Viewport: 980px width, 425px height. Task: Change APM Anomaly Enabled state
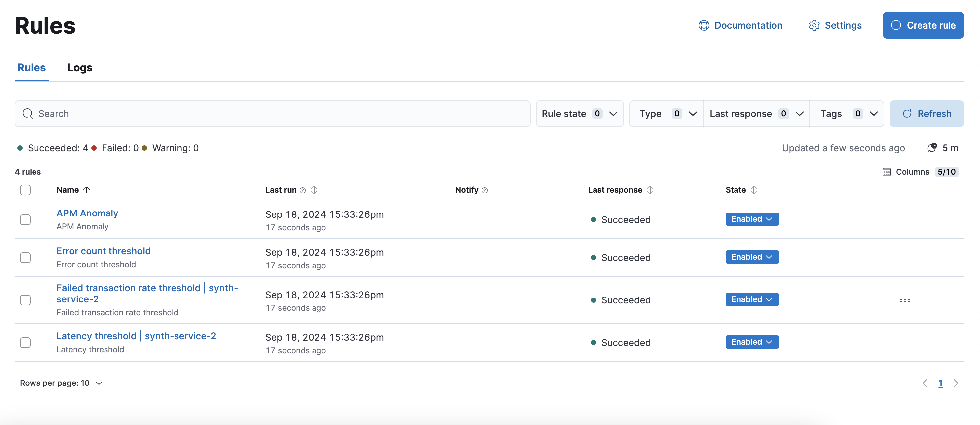coord(752,219)
